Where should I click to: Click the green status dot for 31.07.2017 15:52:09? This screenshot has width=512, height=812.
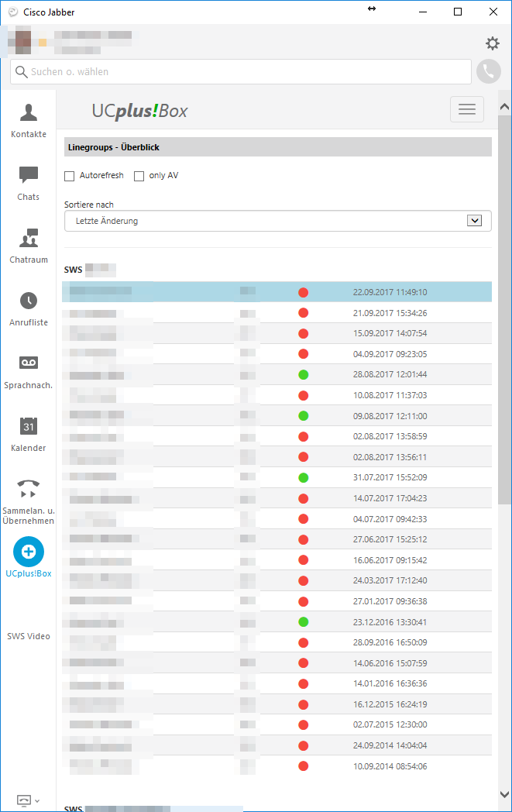304,477
